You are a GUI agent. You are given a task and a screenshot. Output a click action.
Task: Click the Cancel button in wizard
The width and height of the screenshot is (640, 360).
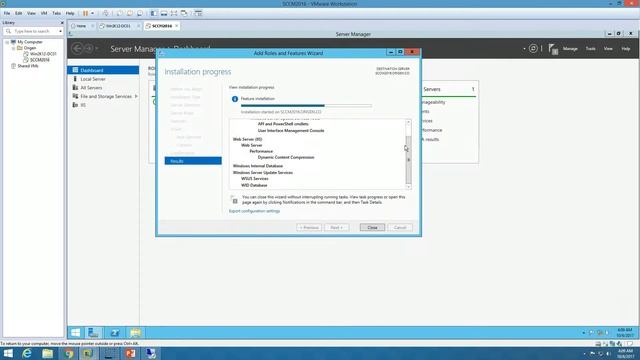(400, 227)
